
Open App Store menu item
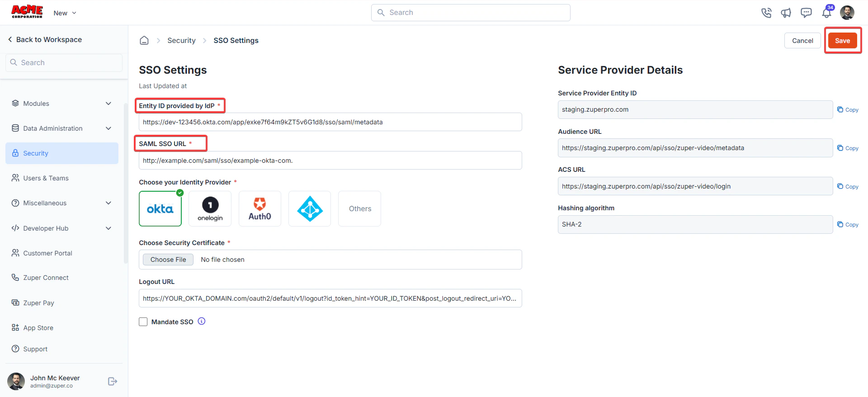pos(62,327)
